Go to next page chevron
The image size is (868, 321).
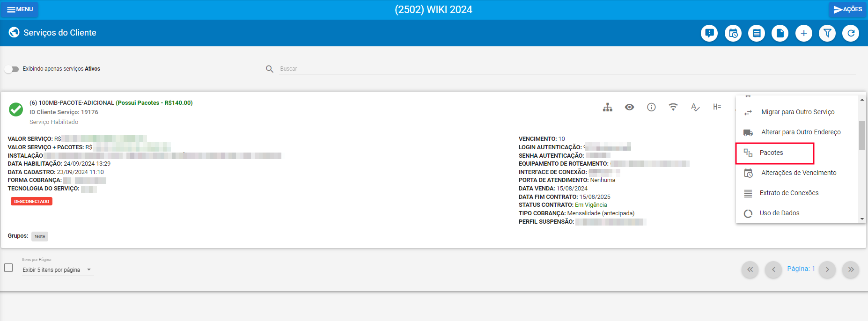point(827,270)
